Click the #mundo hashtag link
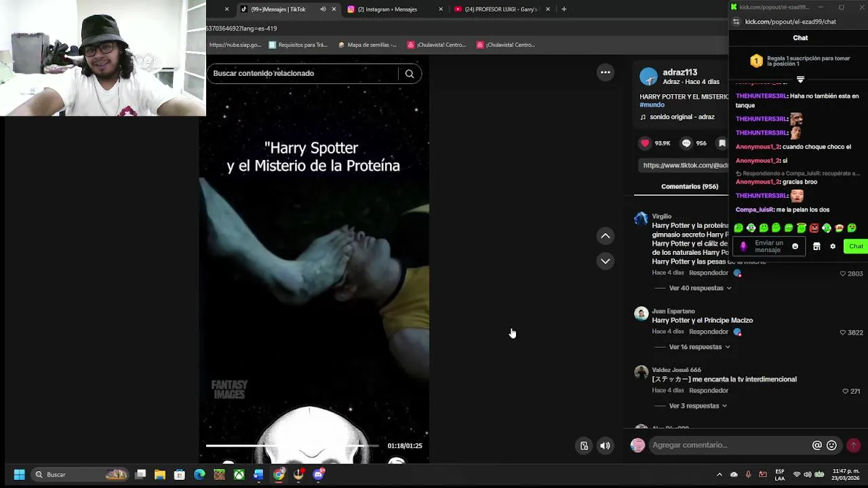Viewport: 868px width, 488px height. point(652,105)
